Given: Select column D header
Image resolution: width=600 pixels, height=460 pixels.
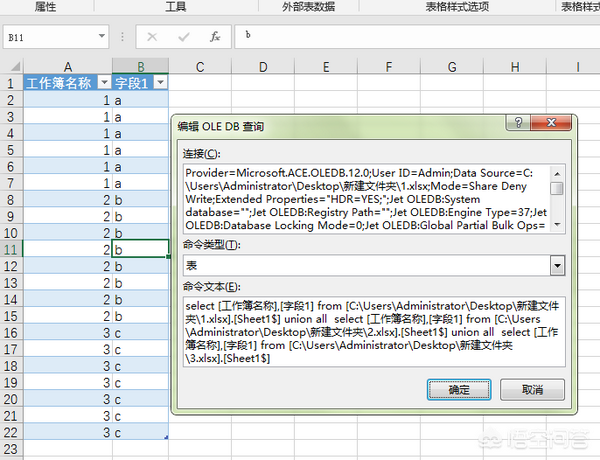Looking at the screenshot, I should [263, 67].
